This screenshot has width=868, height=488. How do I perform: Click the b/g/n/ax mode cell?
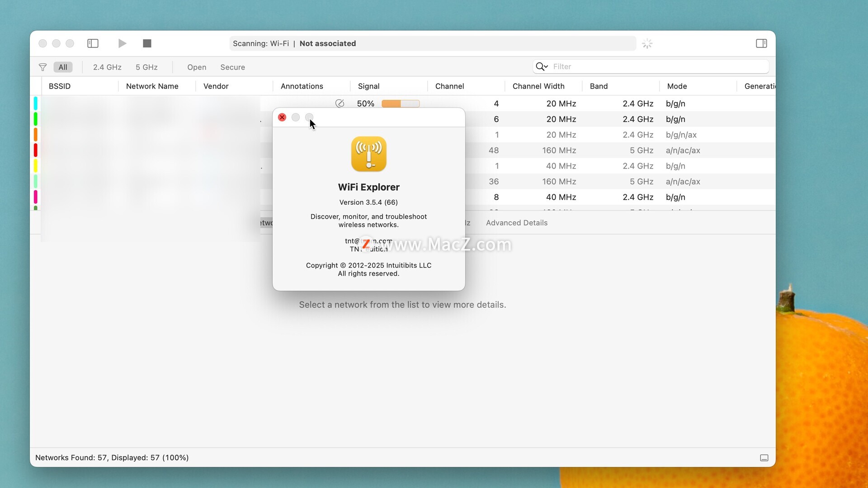(681, 135)
